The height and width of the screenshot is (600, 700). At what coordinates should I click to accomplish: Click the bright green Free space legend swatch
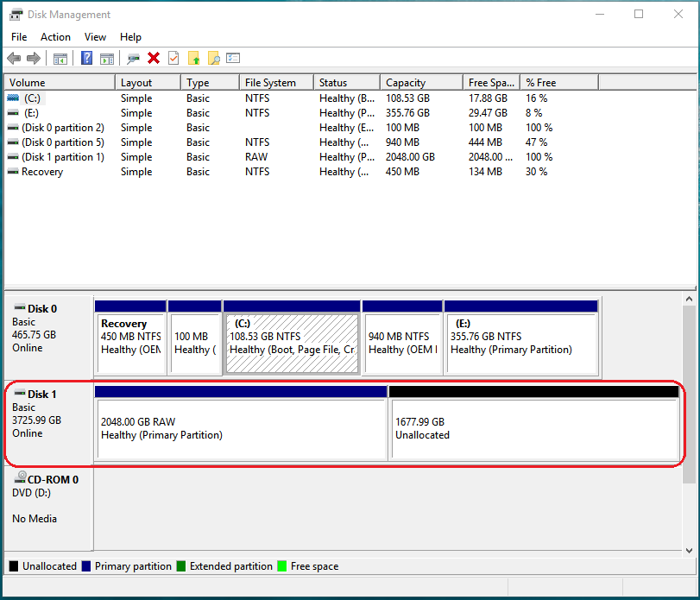click(x=281, y=566)
